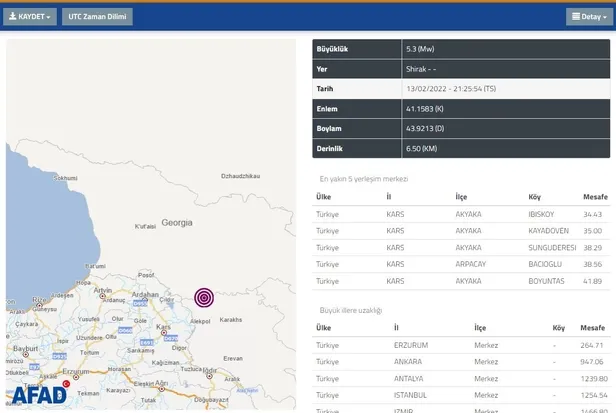Viewport: 616px width, 413px height.
Task: Select the ANKARA row in major cities table
Action: pyautogui.click(x=461, y=362)
